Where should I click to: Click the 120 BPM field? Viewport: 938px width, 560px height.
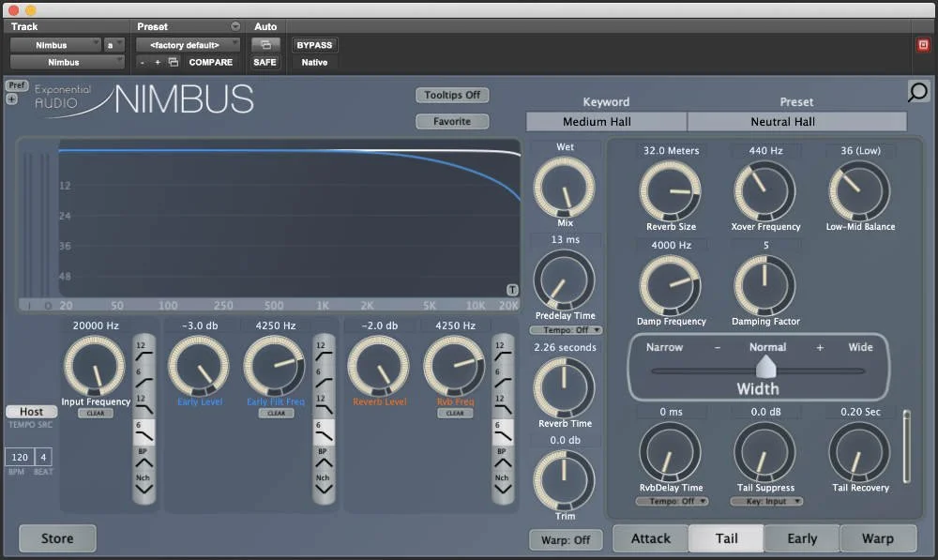[20, 457]
